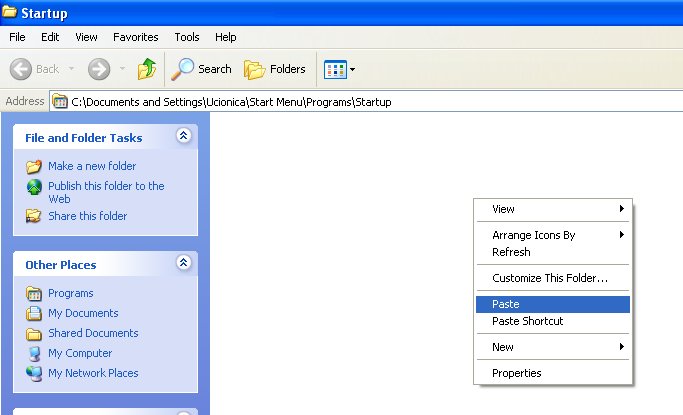Screen dimensions: 683x415
Task: Open the Favorites menu
Action: tap(135, 37)
